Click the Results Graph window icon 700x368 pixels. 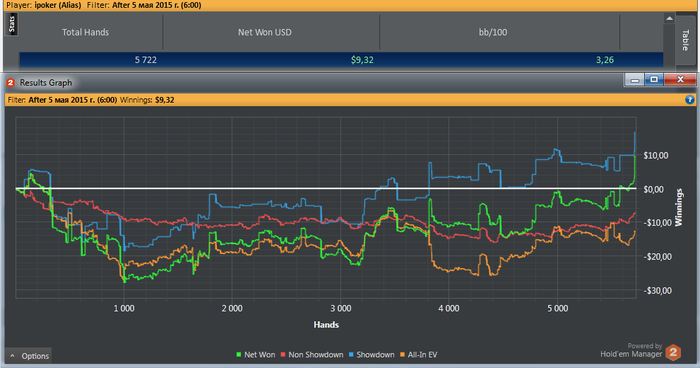pos(10,83)
